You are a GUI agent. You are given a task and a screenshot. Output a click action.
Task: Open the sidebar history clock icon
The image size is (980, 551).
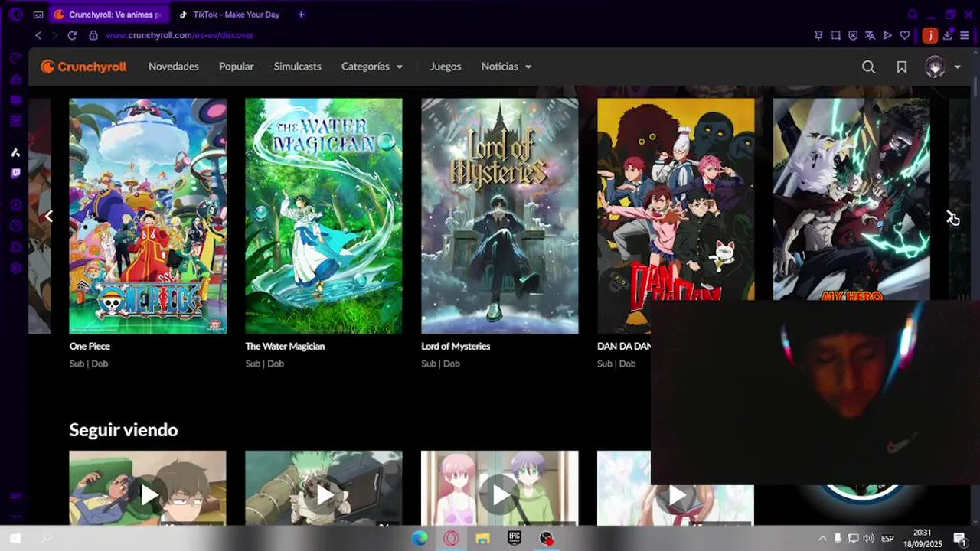tap(15, 226)
